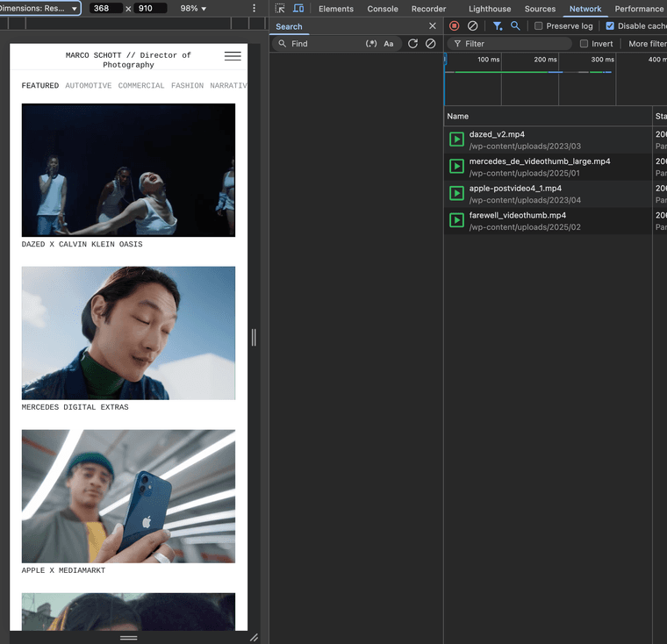The image size is (667, 644).
Task: Click MERCEDES DIGITAL EXTRAS caption
Action: (x=75, y=407)
